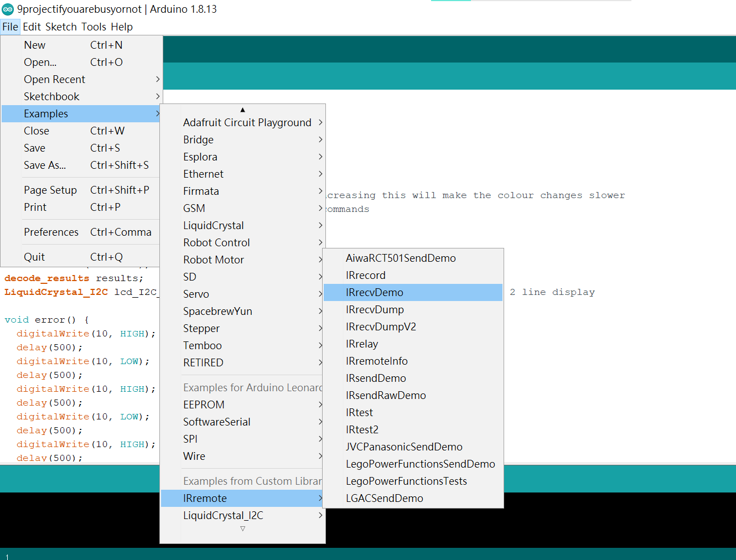This screenshot has height=560, width=736.
Task: Expand the Robot Control examples submenu
Action: [242, 242]
